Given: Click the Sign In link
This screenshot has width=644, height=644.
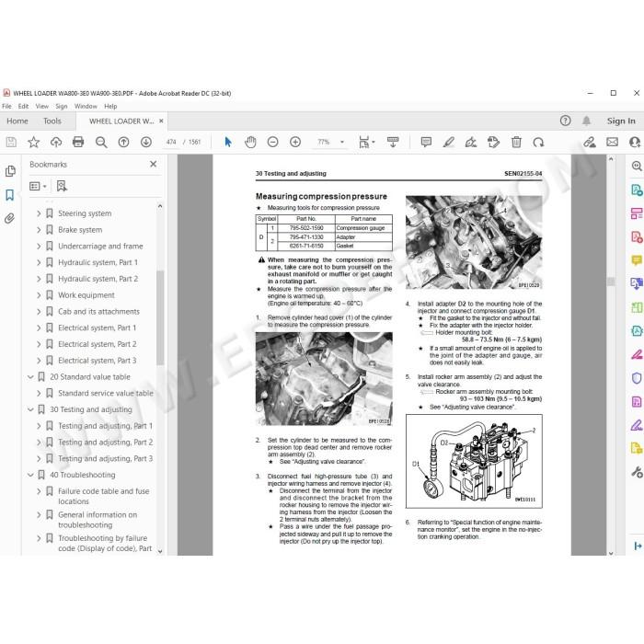Looking at the screenshot, I should pos(621,121).
